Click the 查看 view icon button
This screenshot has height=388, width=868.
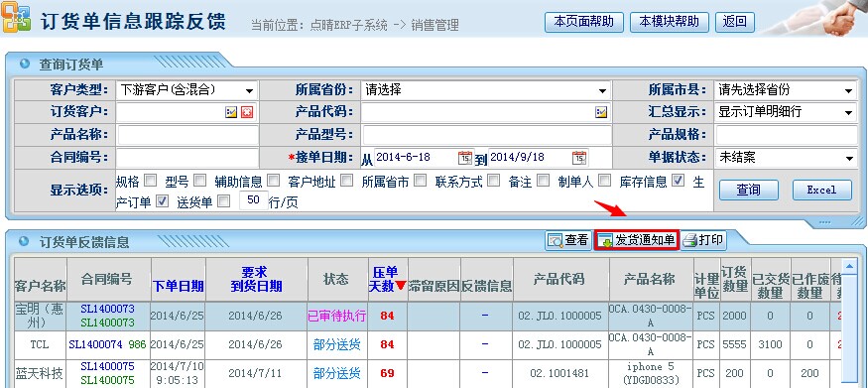coord(568,240)
